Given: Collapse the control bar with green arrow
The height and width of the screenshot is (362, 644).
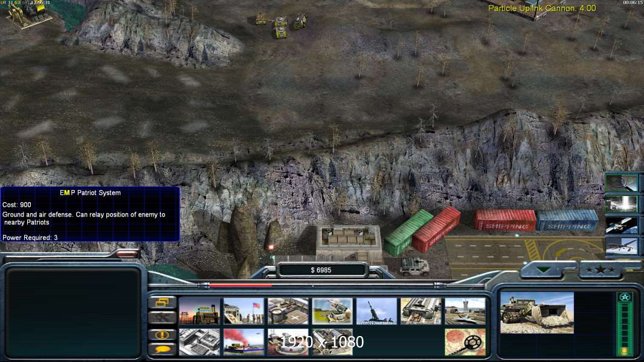Looking at the screenshot, I should pyautogui.click(x=544, y=270).
